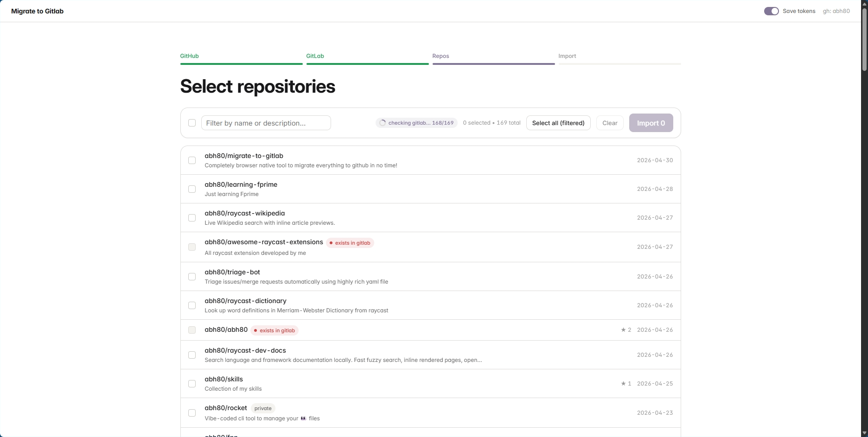Click Select all (filtered) button
This screenshot has width=868, height=437.
pos(558,123)
